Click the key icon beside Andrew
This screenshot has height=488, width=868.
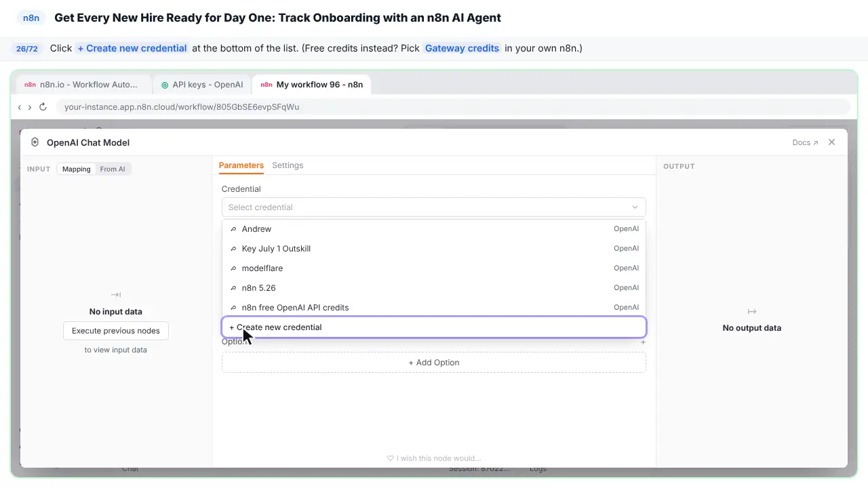234,229
